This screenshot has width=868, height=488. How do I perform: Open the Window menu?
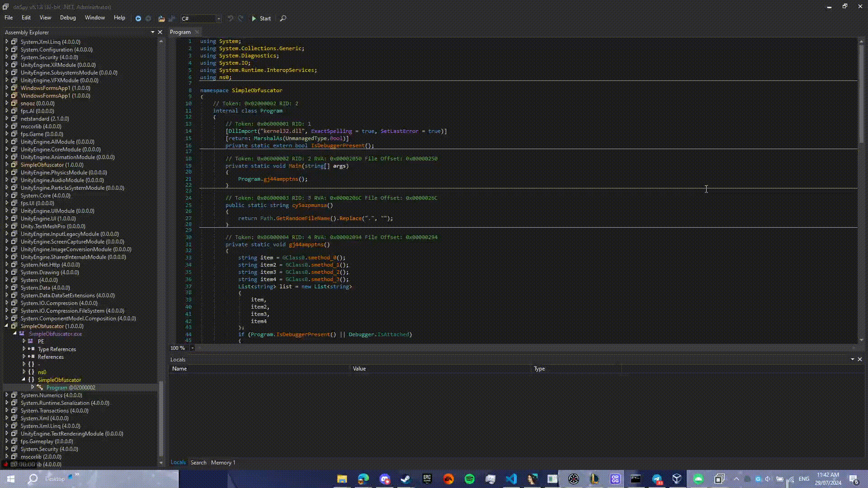(x=94, y=18)
